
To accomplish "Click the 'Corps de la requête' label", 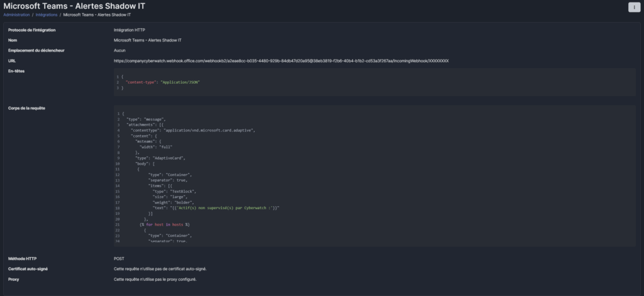I will coord(26,108).
